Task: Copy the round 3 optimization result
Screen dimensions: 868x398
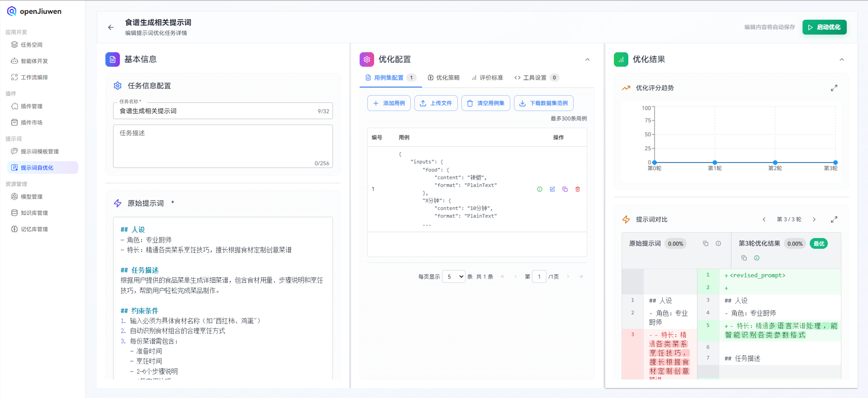Action: click(x=744, y=258)
